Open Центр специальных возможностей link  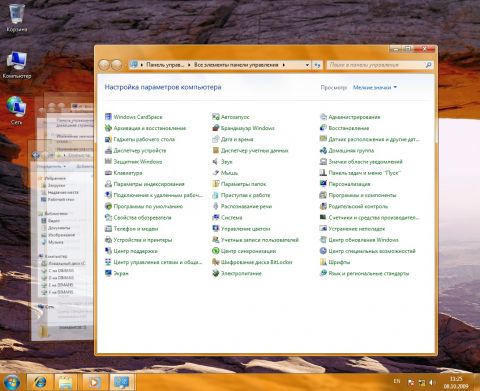point(372,251)
